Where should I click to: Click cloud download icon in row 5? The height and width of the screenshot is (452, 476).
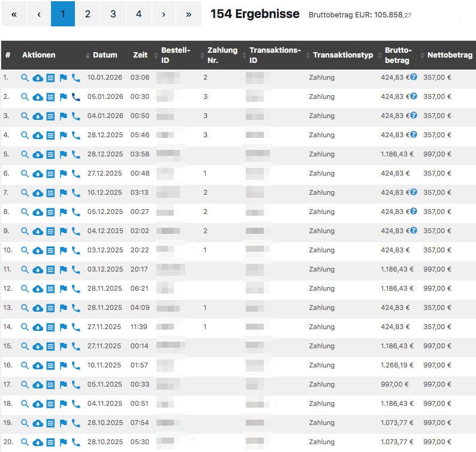coord(37,154)
